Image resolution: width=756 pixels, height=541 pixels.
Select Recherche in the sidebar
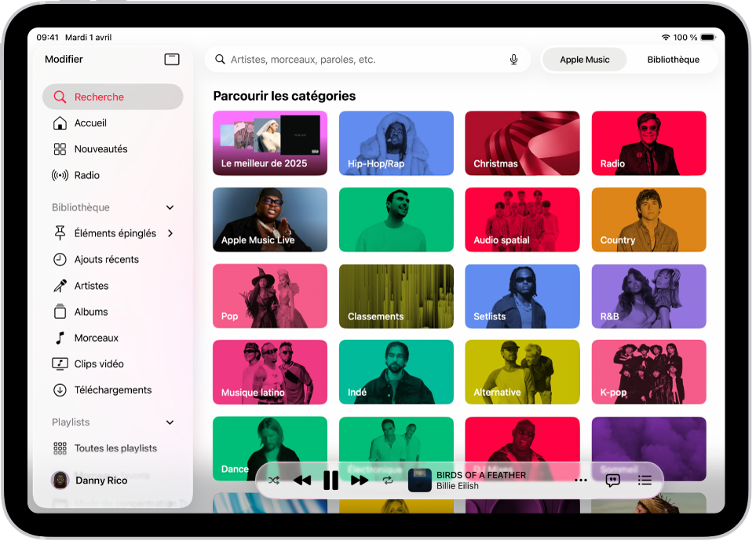point(113,97)
